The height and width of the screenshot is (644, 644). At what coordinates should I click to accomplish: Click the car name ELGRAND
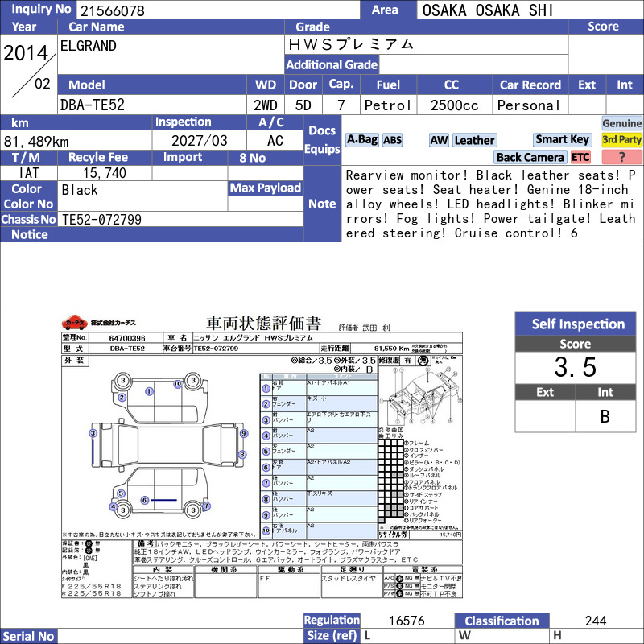89,46
